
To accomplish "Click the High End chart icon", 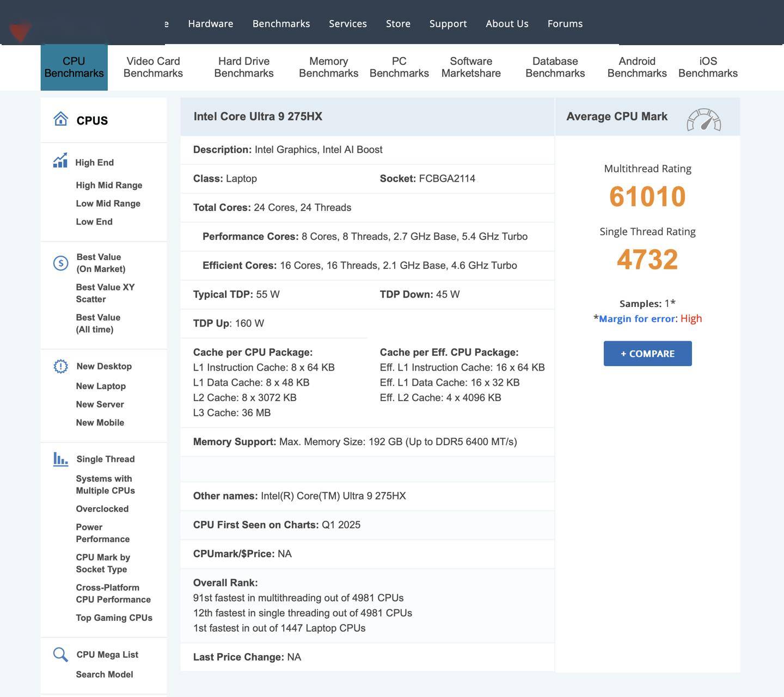I will click(x=60, y=161).
